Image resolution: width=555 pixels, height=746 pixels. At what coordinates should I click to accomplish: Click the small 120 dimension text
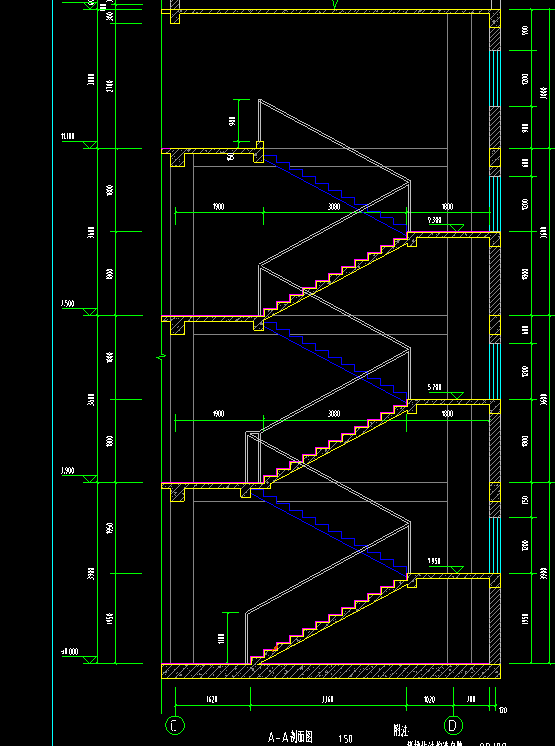click(503, 710)
